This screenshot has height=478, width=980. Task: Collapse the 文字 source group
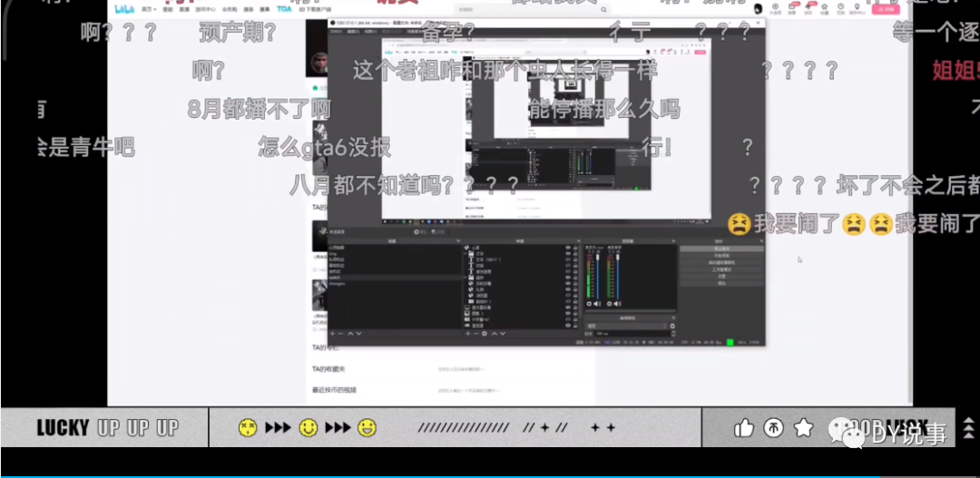(465, 254)
